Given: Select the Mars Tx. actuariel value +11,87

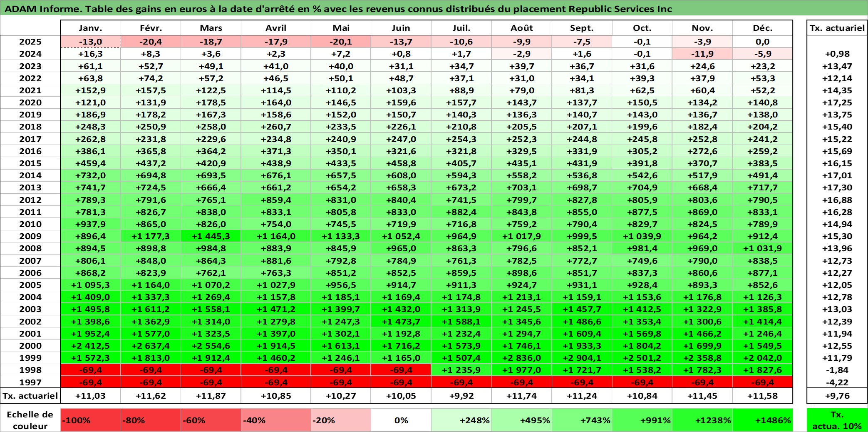Looking at the screenshot, I should (211, 396).
